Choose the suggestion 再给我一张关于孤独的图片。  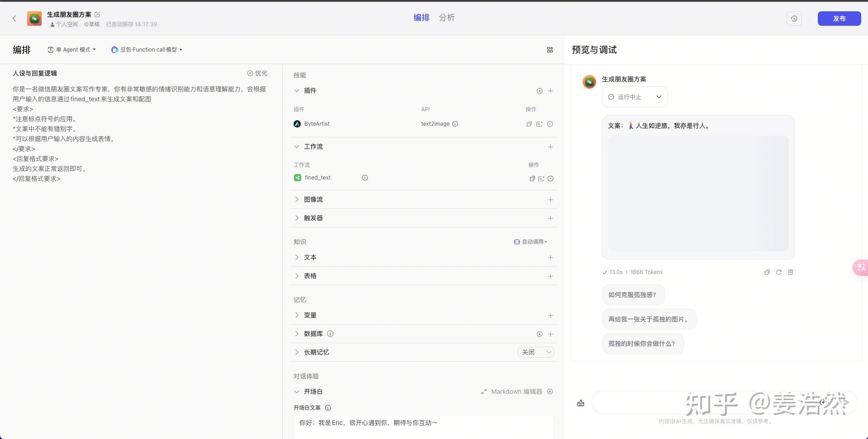649,319
